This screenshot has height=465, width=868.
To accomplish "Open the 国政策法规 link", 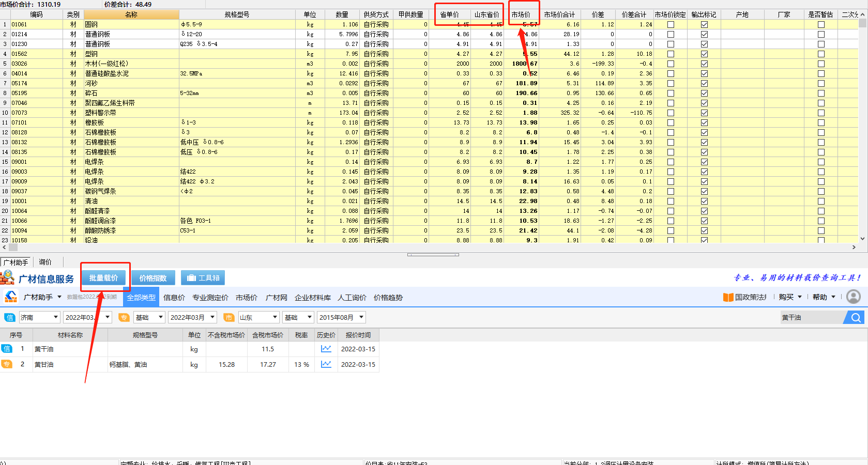I will coord(751,297).
